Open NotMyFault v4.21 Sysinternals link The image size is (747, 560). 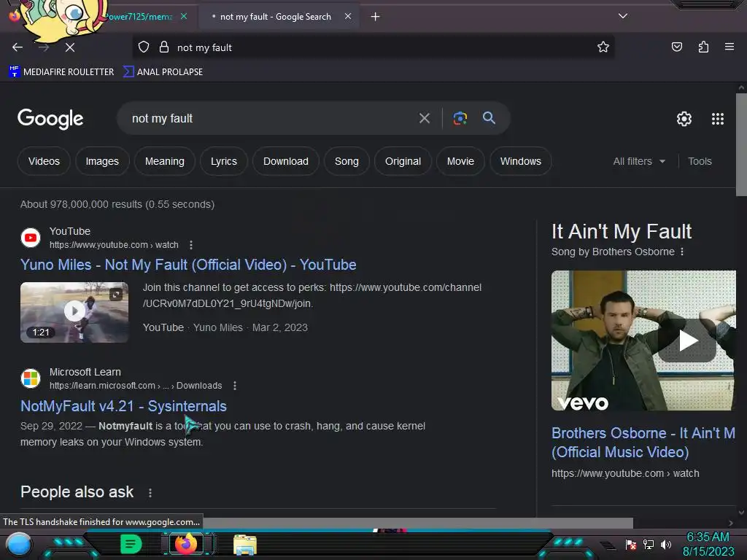point(123,406)
